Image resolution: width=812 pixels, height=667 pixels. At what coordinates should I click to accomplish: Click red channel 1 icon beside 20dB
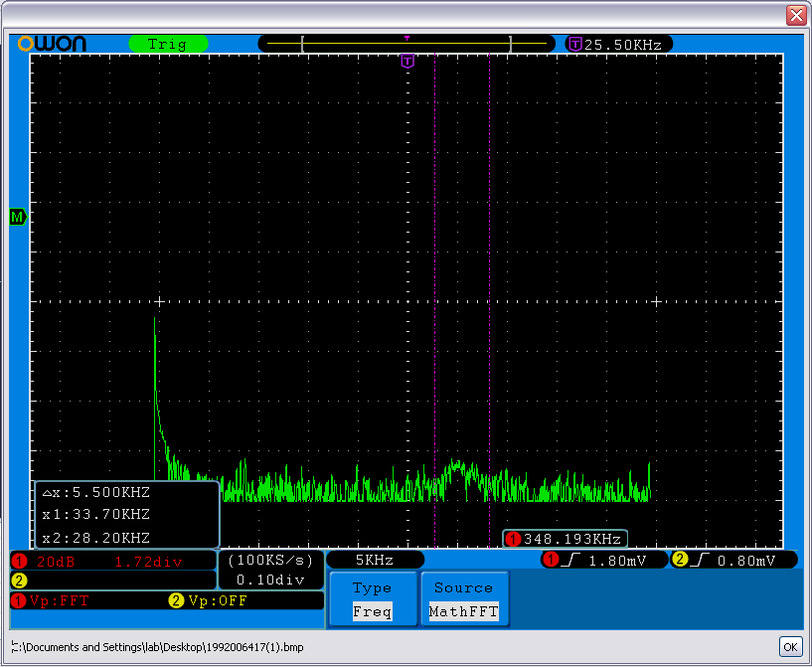(19, 562)
